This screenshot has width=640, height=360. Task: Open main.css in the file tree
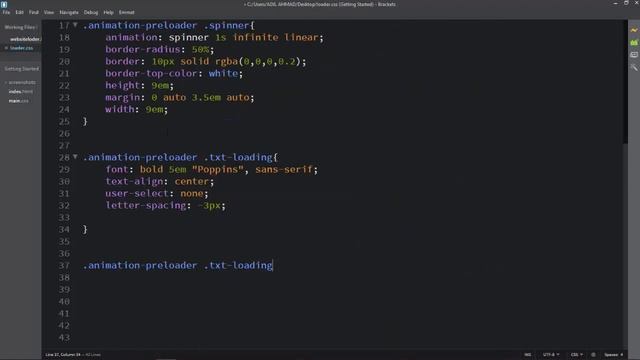pos(19,101)
